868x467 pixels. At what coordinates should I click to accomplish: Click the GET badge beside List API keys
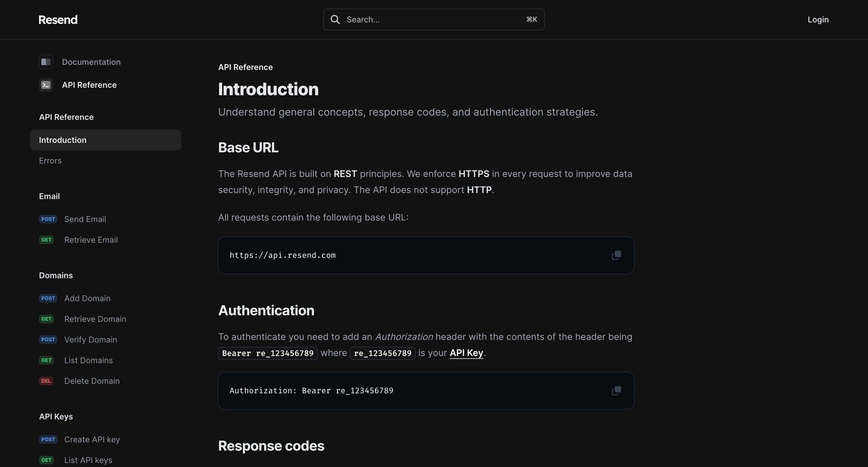(x=46, y=460)
